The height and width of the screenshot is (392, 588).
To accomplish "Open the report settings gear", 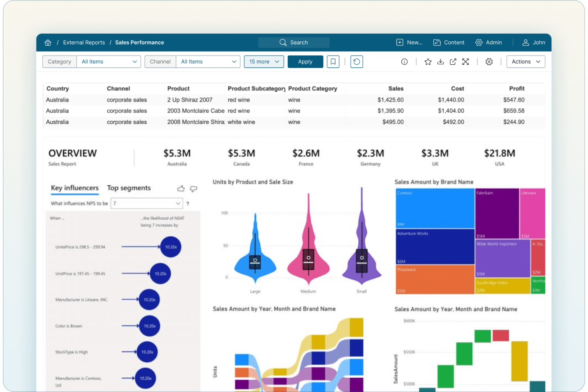I will click(489, 62).
